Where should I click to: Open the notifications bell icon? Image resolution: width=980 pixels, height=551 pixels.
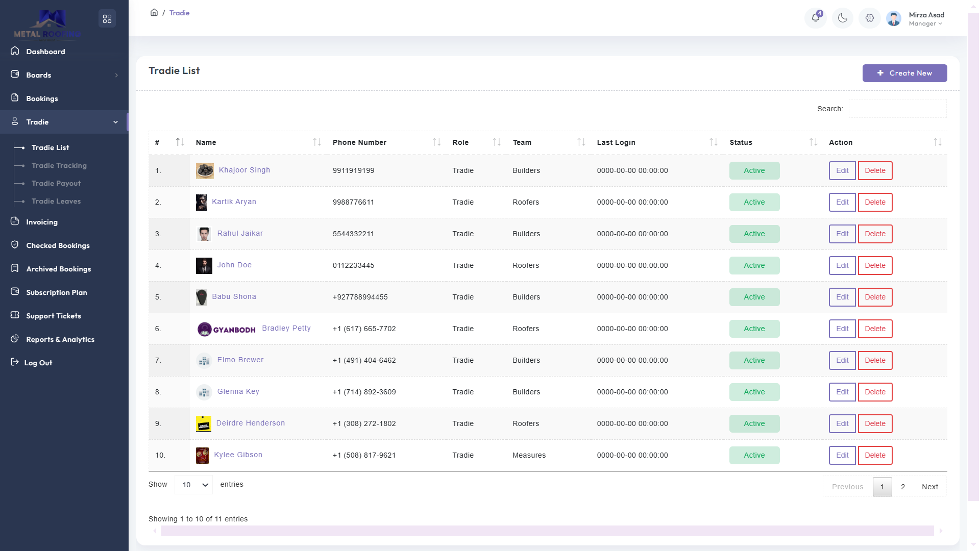click(816, 18)
